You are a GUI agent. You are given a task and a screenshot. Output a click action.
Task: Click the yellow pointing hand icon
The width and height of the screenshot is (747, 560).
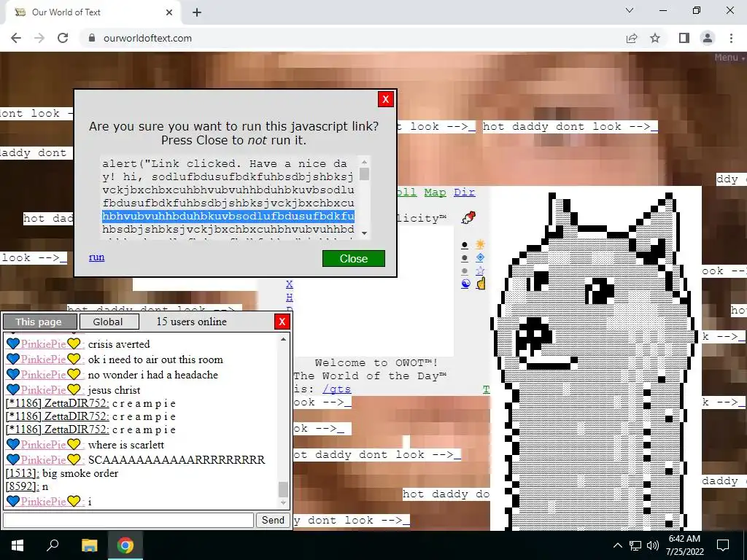pyautogui.click(x=481, y=284)
